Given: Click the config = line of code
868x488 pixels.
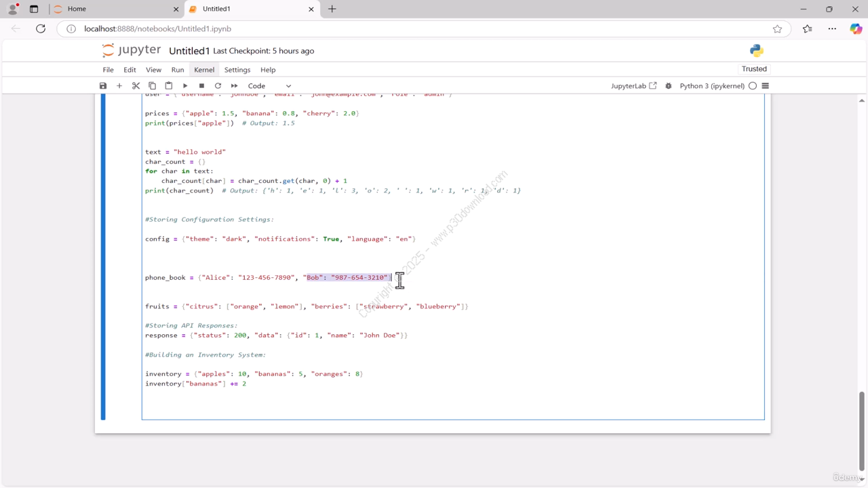Looking at the screenshot, I should tap(280, 239).
